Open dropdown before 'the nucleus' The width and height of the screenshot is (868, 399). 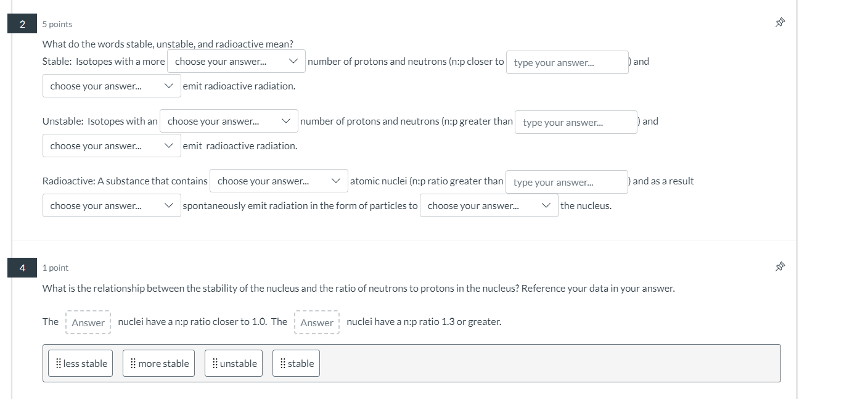488,205
